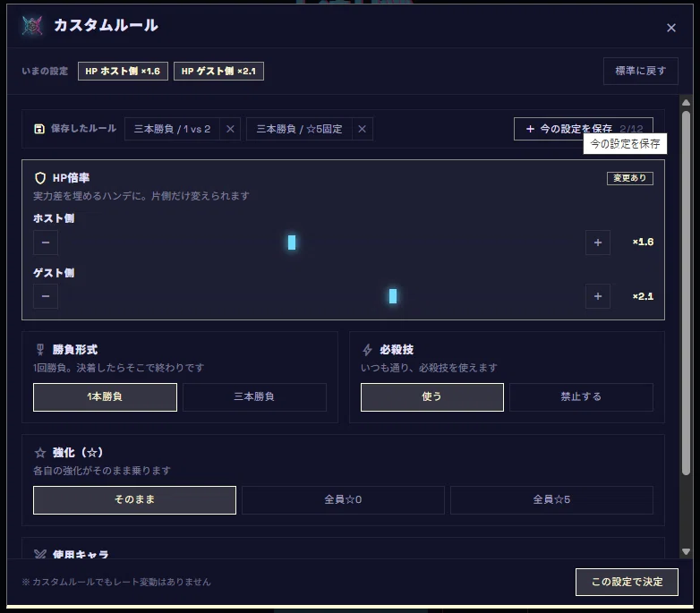The height and width of the screenshot is (613, 700).
Task: Select 三本勝負 match format
Action: point(254,397)
